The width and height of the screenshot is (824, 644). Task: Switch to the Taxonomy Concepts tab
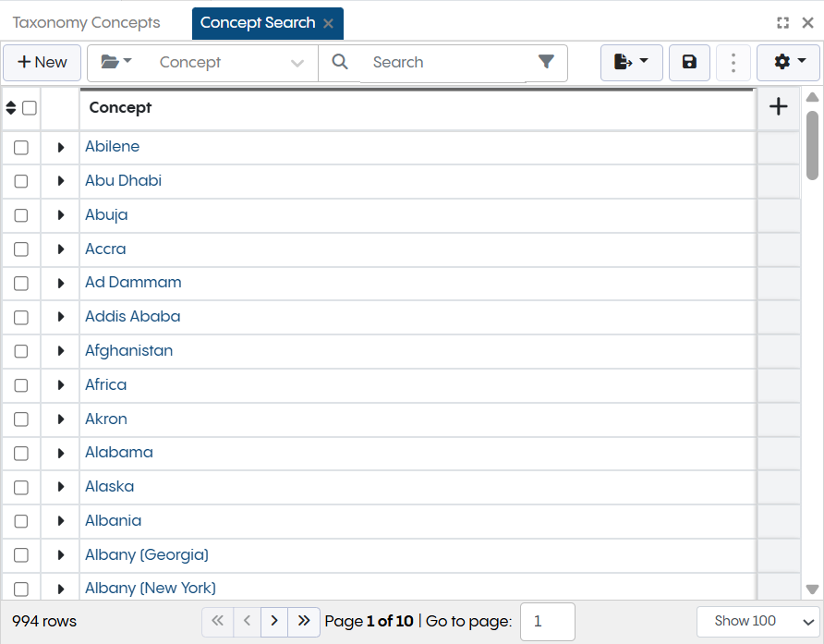tap(86, 22)
